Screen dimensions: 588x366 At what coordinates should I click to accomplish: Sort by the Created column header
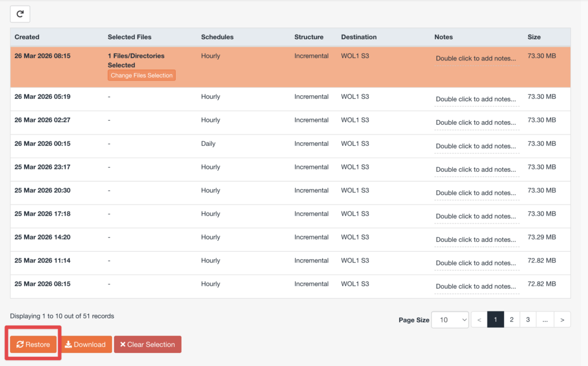point(27,37)
